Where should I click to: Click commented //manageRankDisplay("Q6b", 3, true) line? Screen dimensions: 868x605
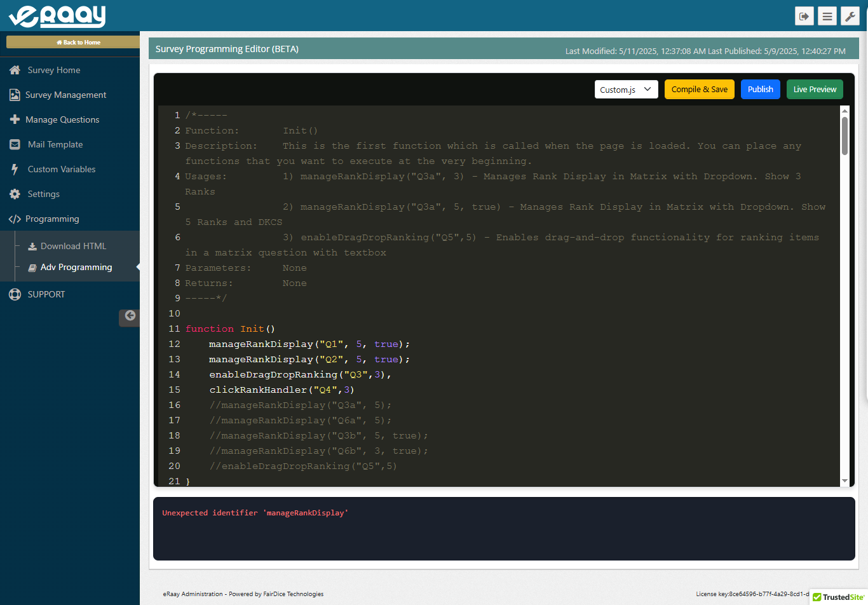click(318, 451)
